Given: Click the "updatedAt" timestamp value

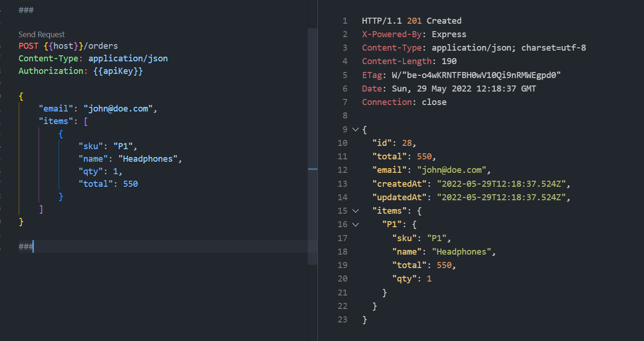Looking at the screenshot, I should 502,197.
